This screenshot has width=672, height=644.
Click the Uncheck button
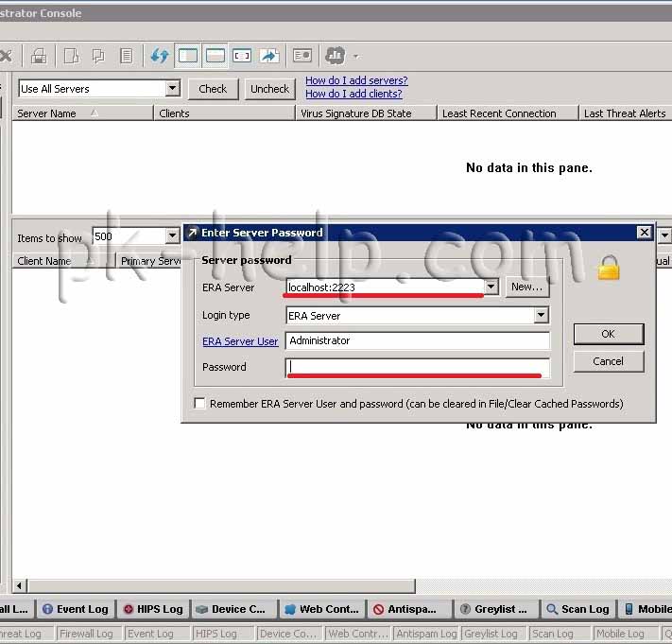[x=269, y=89]
